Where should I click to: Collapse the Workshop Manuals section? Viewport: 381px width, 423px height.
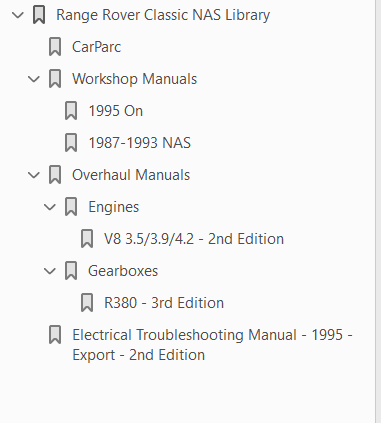pos(34,79)
